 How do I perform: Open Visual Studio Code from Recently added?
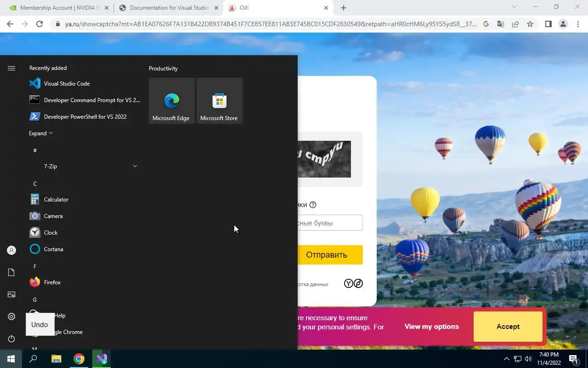click(85, 84)
